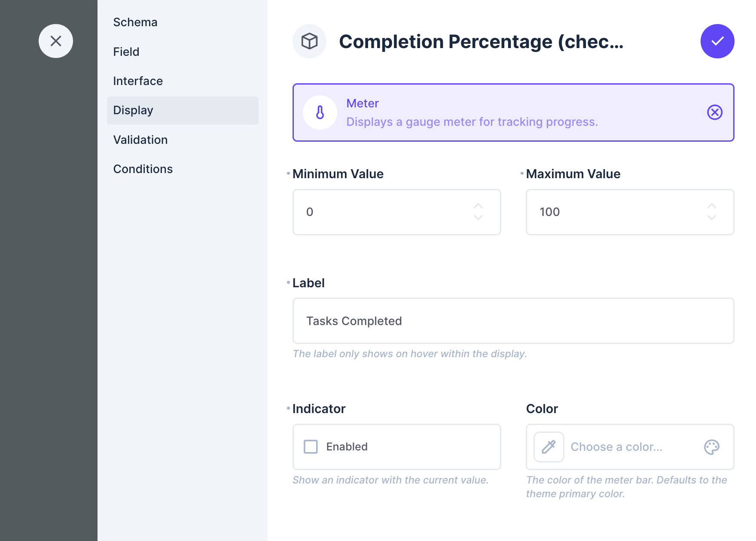Click the Meter thermometer icon

(x=320, y=112)
